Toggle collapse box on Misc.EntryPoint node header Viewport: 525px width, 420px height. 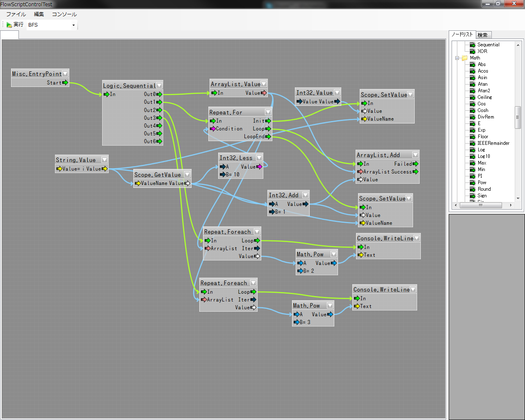coord(65,74)
